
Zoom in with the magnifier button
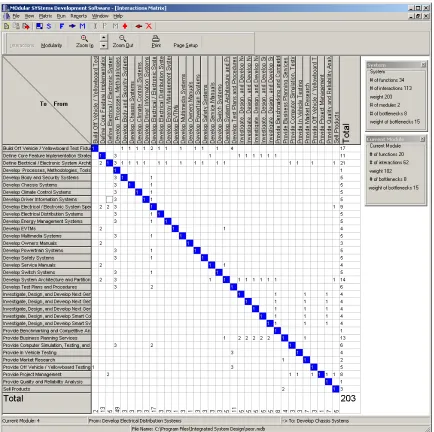(x=85, y=42)
